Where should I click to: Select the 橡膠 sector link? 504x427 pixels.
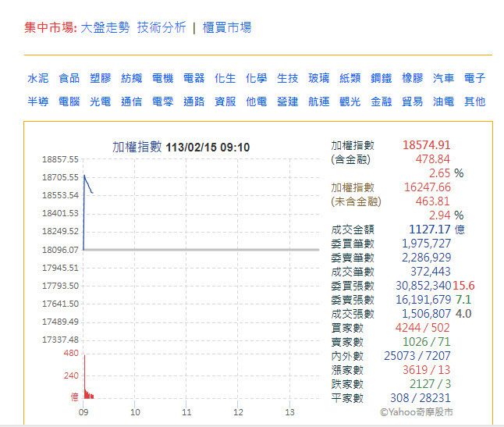pyautogui.click(x=413, y=78)
